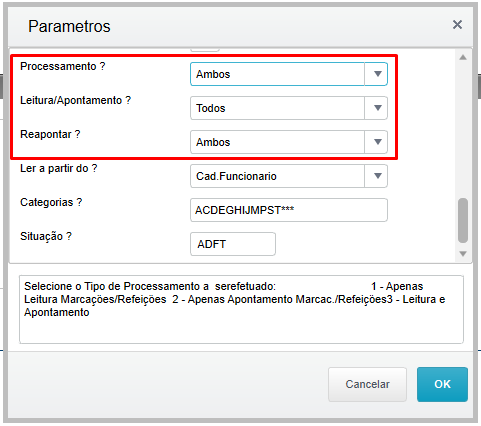Expand the Processamento dropdown arrow
Screen dimensions: 481x426
click(376, 74)
